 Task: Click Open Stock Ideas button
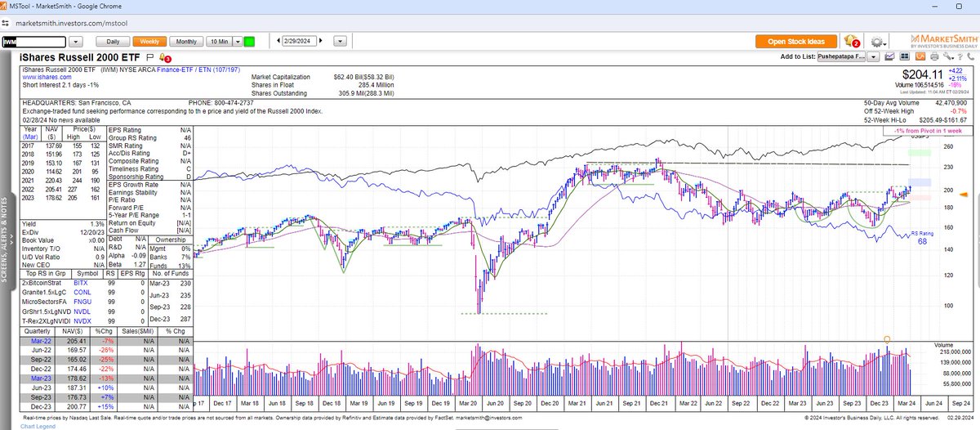[795, 42]
